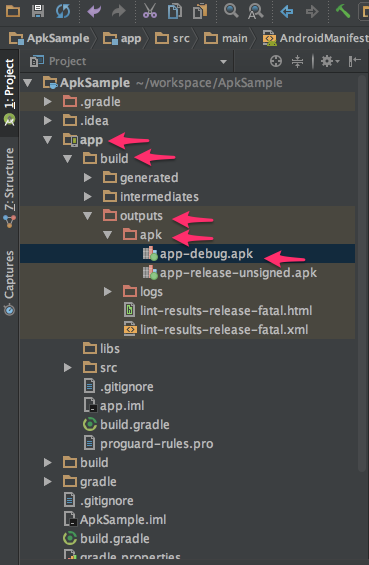Collapse the apk folder
This screenshot has width=369, height=565.
[107, 235]
